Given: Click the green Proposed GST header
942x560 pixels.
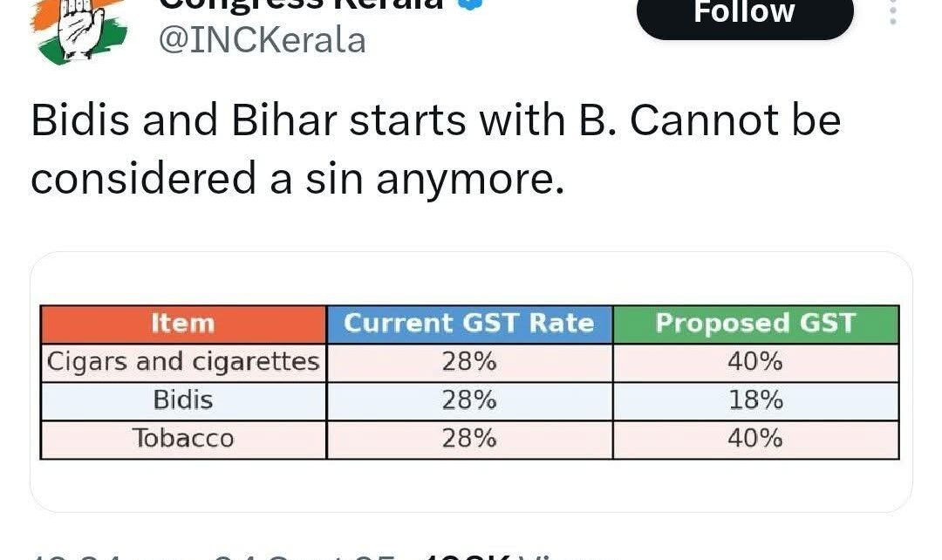Looking at the screenshot, I should [755, 324].
